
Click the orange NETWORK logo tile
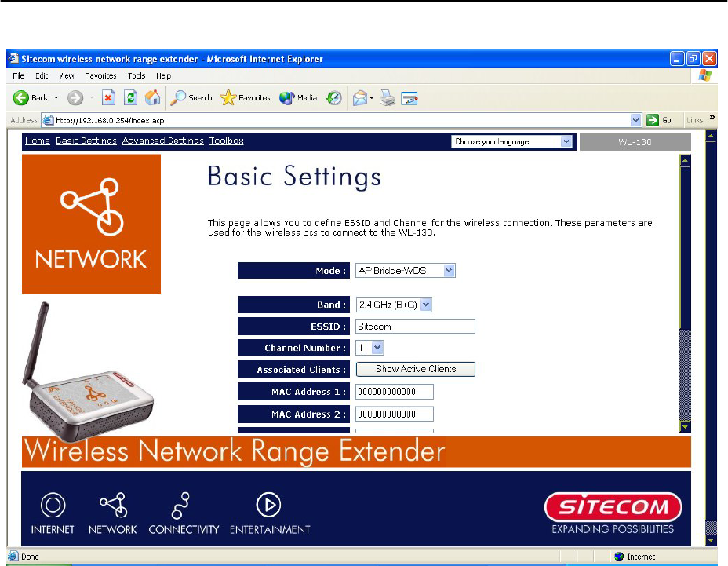pos(92,224)
